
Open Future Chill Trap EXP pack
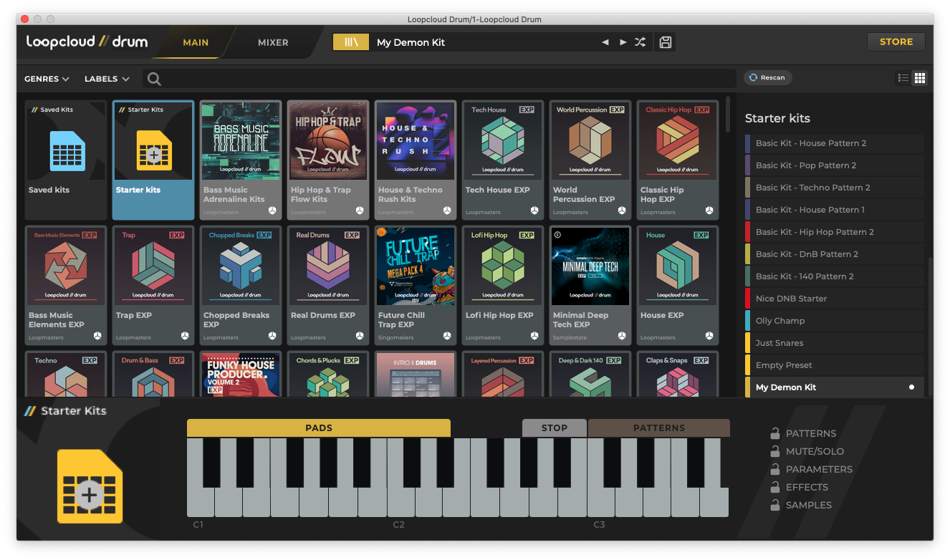416,285
